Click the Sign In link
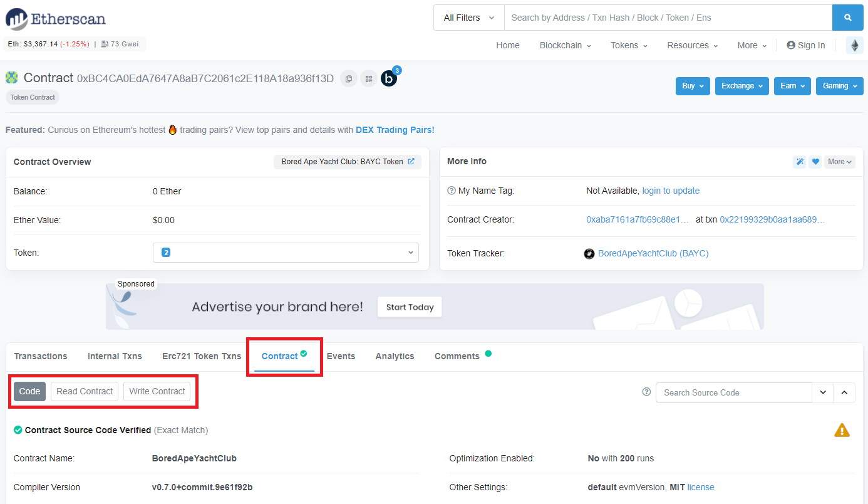Viewport: 868px width, 504px height. (x=811, y=45)
